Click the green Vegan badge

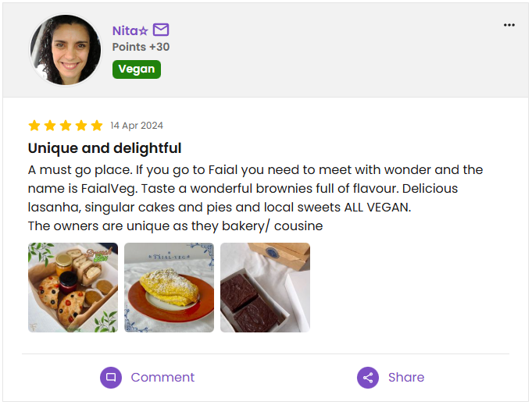coord(137,69)
